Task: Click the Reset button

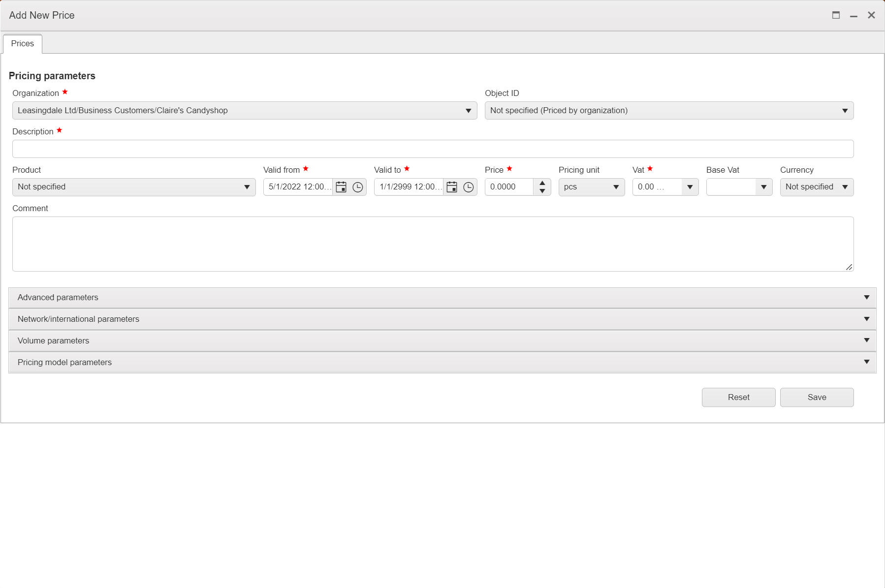Action: (738, 397)
